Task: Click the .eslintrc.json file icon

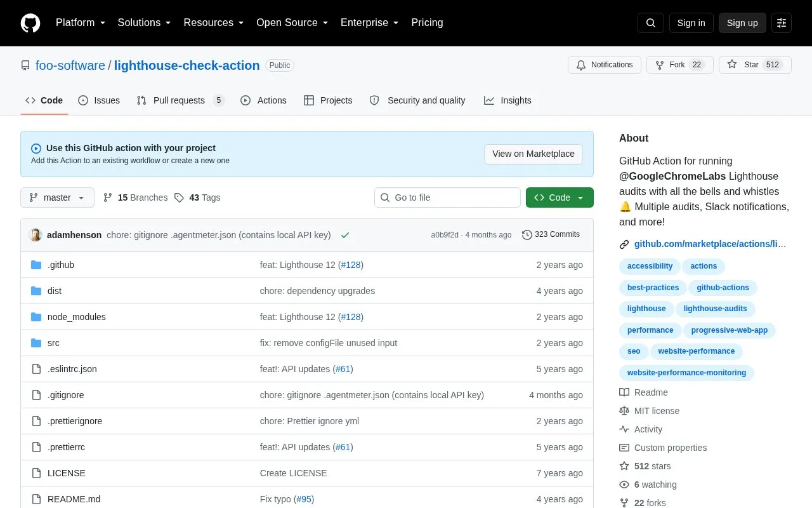Action: 36,369
